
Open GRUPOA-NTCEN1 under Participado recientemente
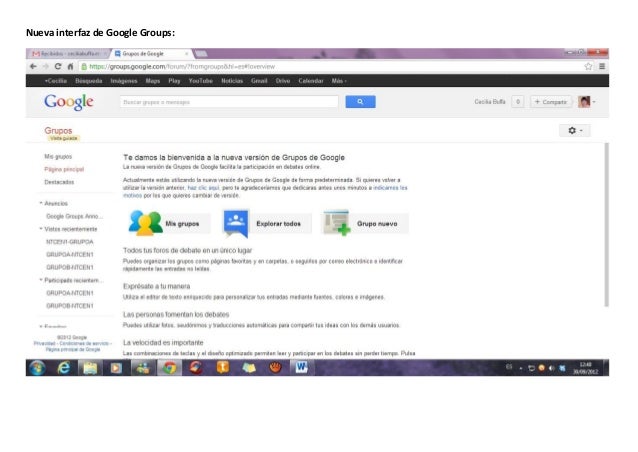pos(70,293)
